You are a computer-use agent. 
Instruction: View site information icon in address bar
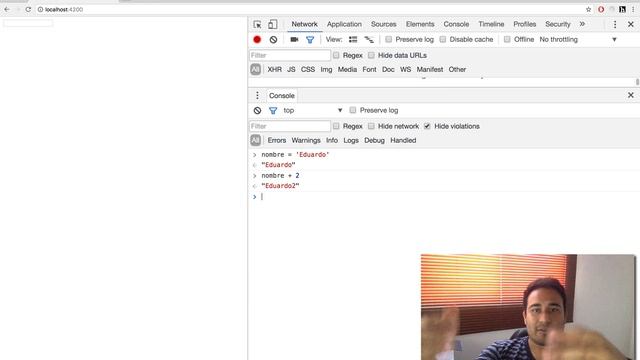[40, 9]
